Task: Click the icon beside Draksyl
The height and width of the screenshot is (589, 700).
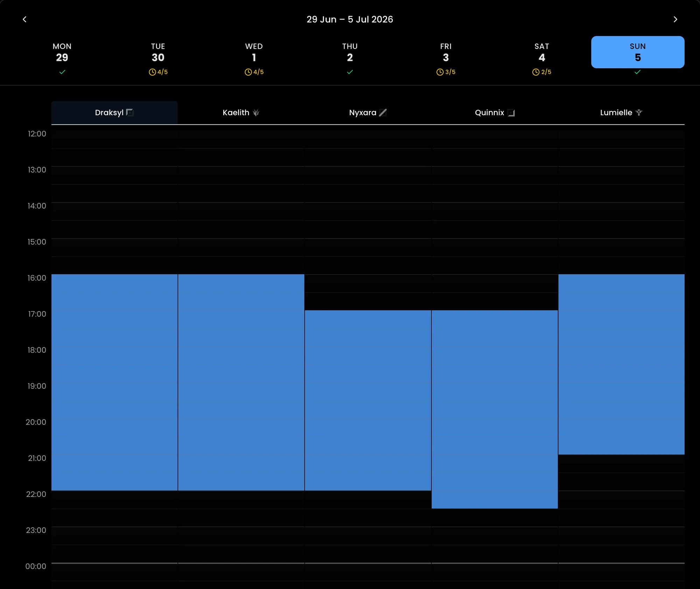Action: [x=130, y=112]
